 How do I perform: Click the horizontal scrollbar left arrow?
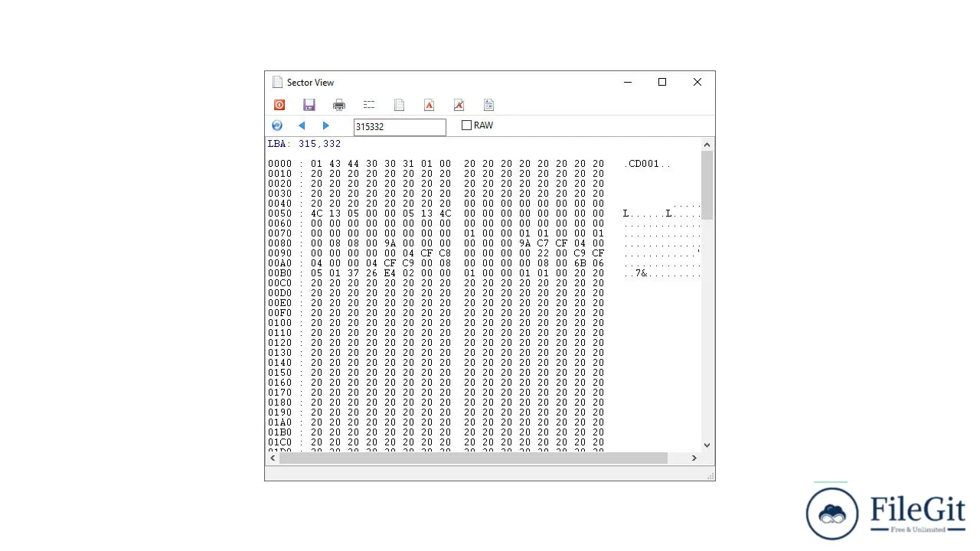point(273,458)
